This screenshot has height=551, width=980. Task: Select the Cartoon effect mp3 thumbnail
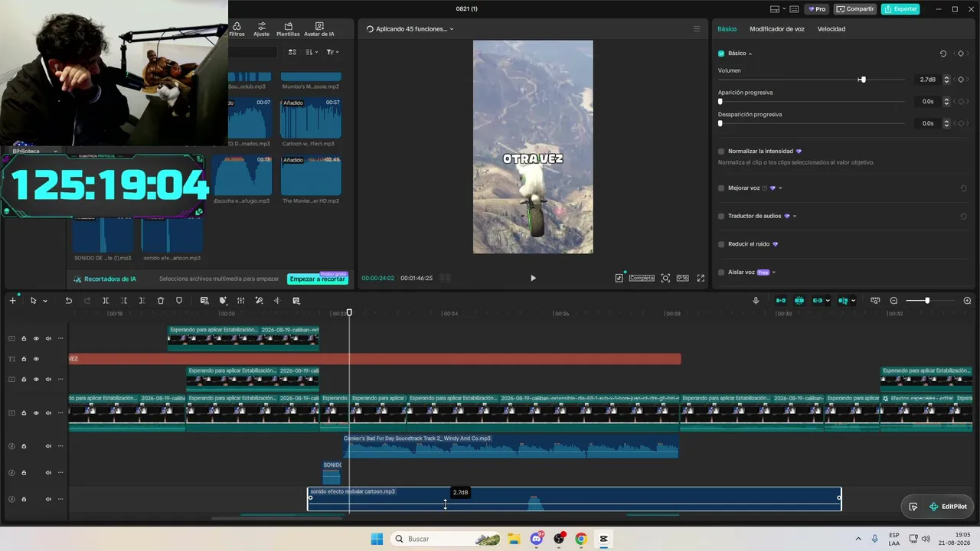311,118
